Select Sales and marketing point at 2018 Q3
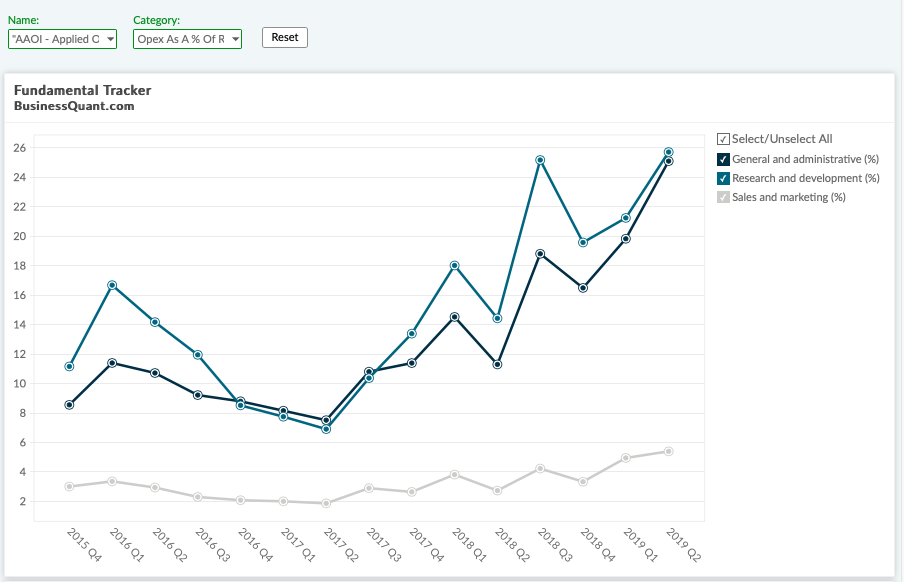904x582 pixels. pyautogui.click(x=540, y=468)
